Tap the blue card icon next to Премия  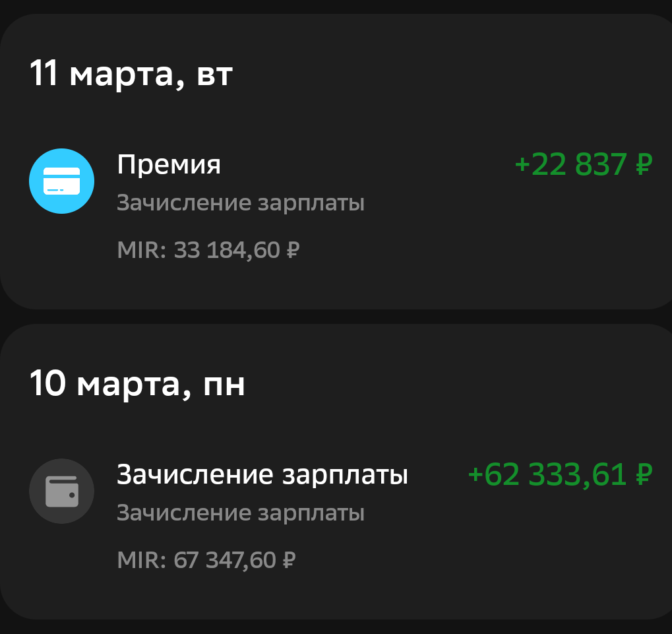click(61, 181)
